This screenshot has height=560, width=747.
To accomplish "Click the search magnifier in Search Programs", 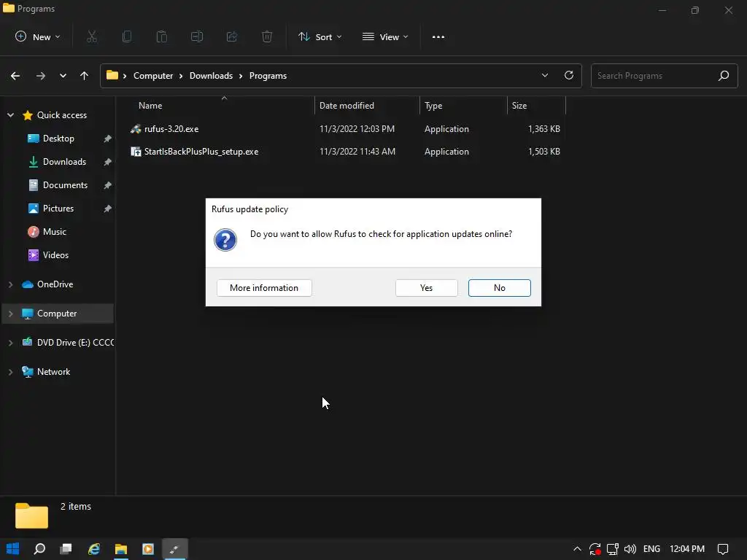I will 723,75.
